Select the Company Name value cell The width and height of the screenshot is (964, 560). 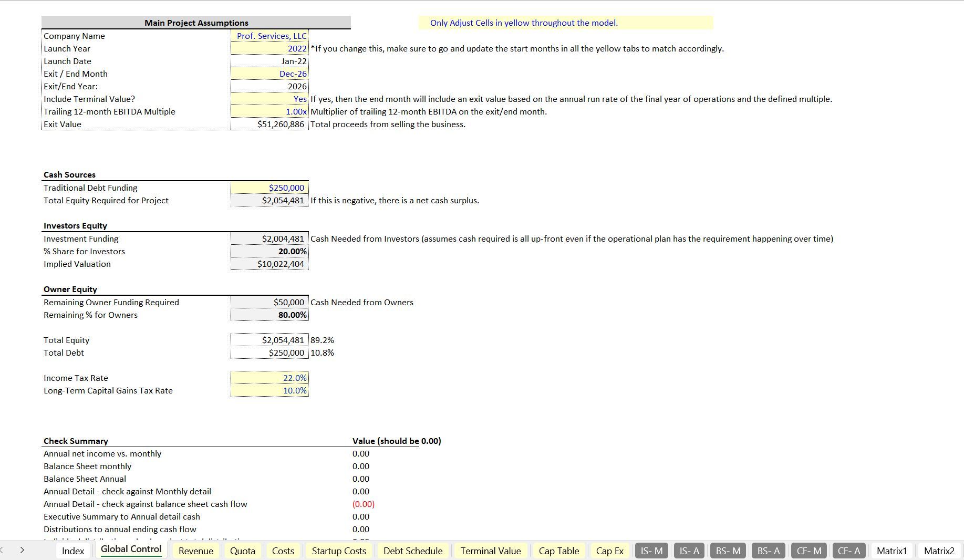269,36
